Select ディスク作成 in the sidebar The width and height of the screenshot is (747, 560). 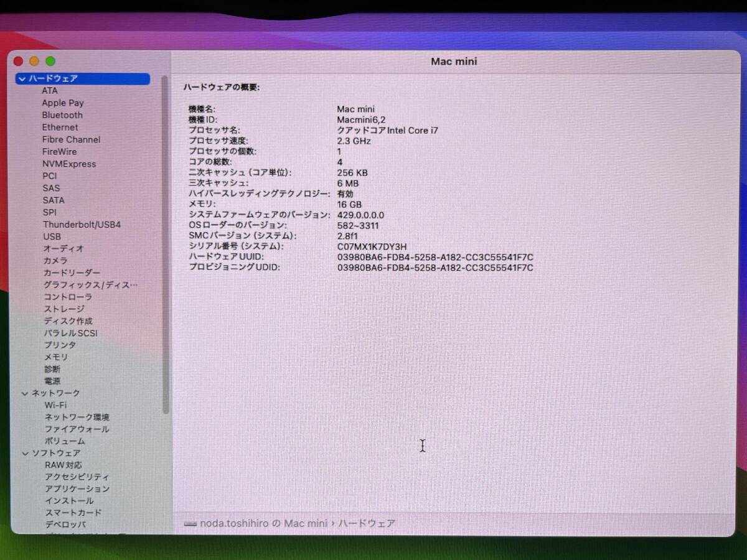pos(68,321)
